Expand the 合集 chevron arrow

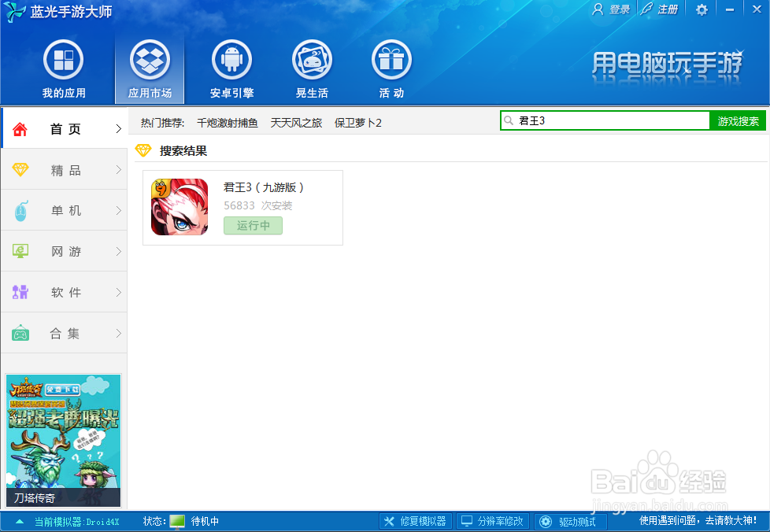click(x=118, y=333)
